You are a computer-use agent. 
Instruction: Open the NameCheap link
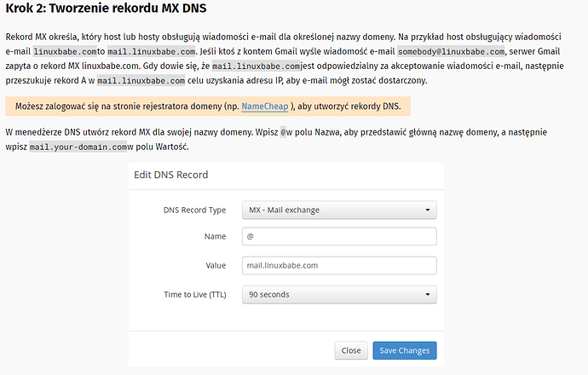[264, 107]
